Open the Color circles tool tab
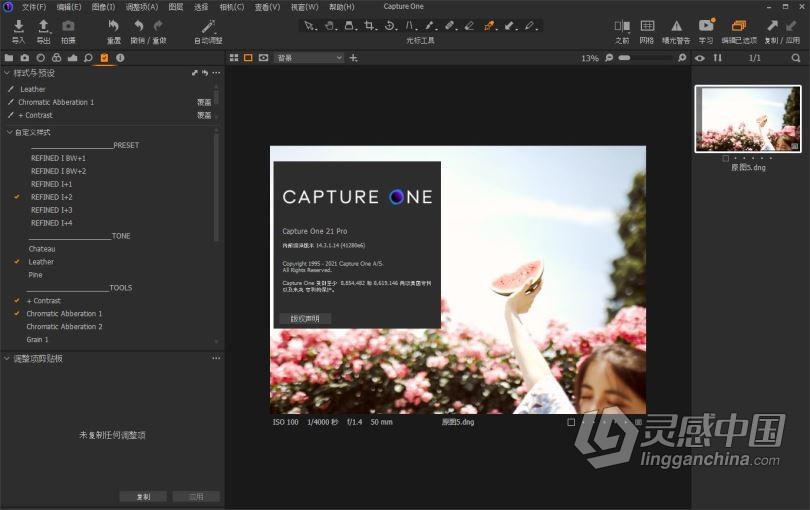This screenshot has height=510, width=810. [x=56, y=58]
